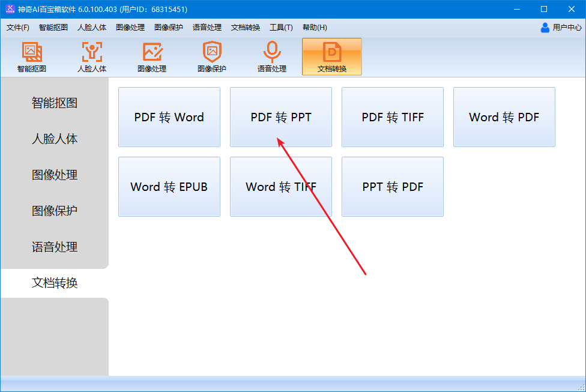
Task: Click the window resize grip corner
Action: click(582, 388)
